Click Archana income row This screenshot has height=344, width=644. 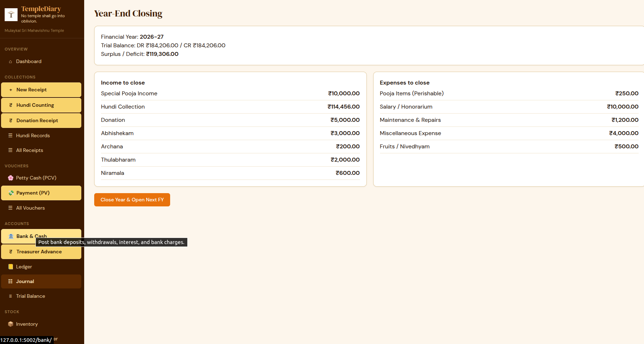coord(230,147)
